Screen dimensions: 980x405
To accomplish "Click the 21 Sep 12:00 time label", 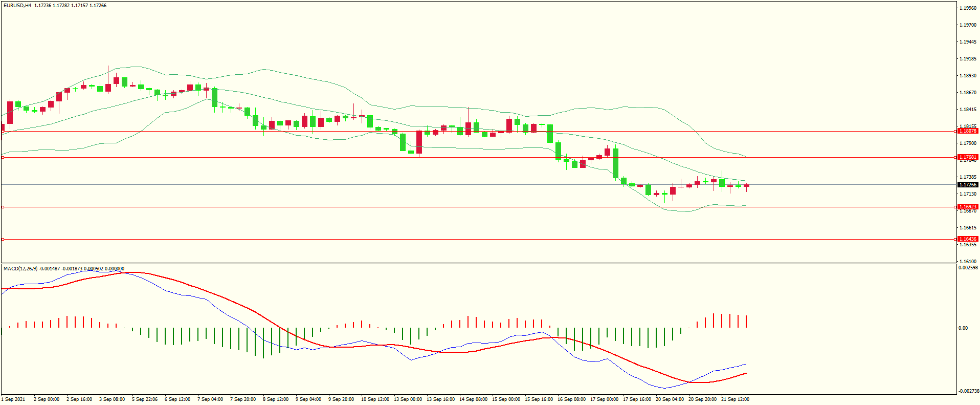I will click(735, 399).
